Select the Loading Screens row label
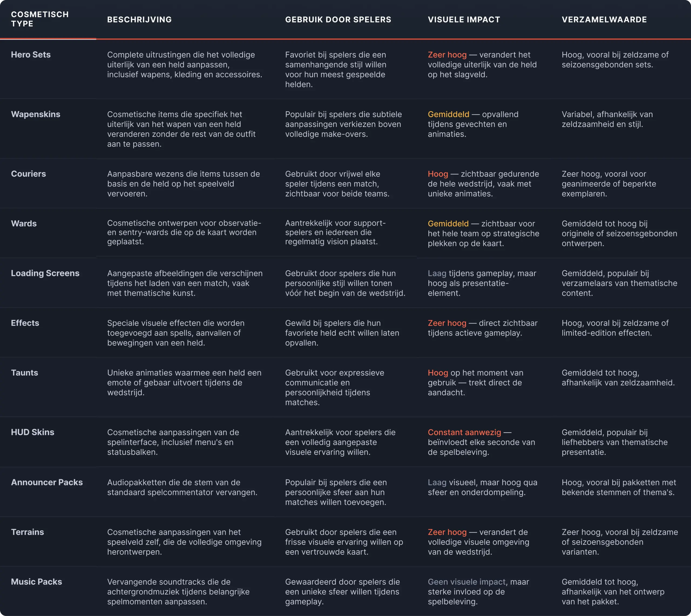Screen dimensions: 691x616 (x=45, y=273)
